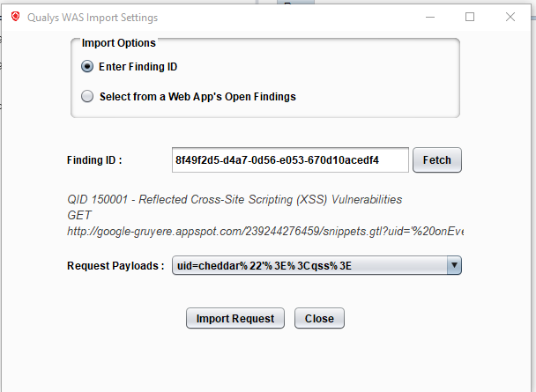Minimize the Qualys WAS Import Settings window
The width and height of the screenshot is (536, 392).
tap(429, 16)
